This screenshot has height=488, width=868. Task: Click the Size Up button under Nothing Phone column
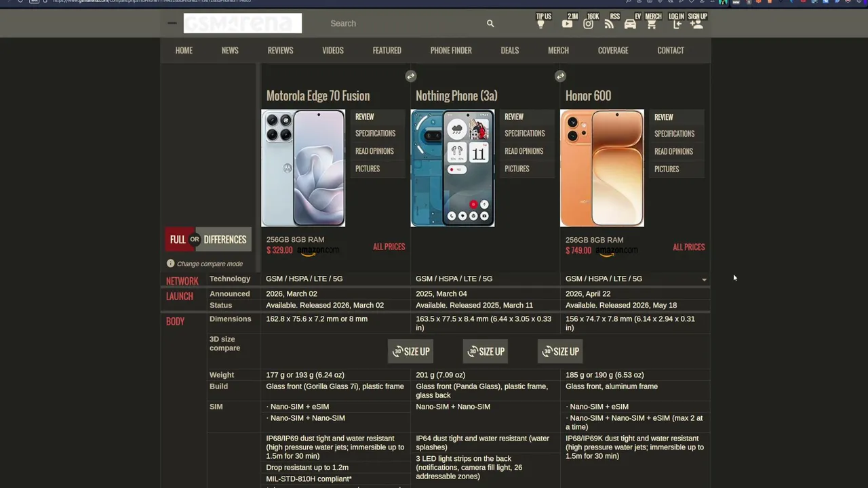[x=485, y=351]
